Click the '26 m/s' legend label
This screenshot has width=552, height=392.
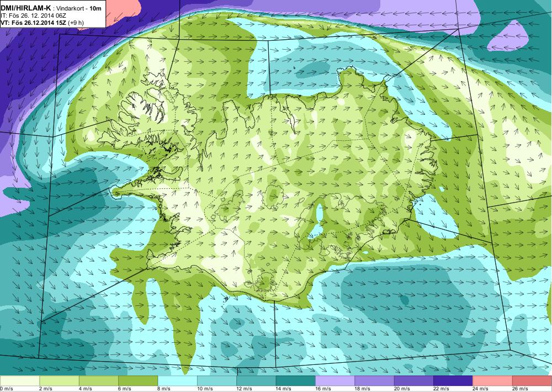coord(521,389)
